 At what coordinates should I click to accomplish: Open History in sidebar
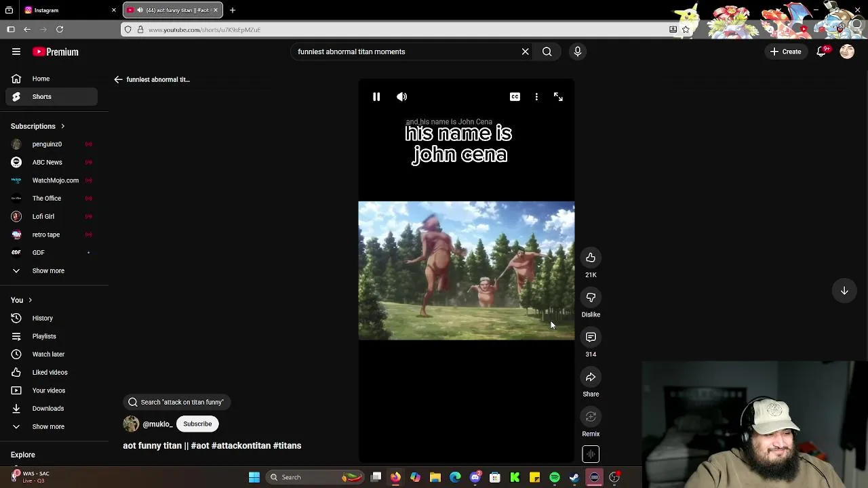pyautogui.click(x=52, y=319)
